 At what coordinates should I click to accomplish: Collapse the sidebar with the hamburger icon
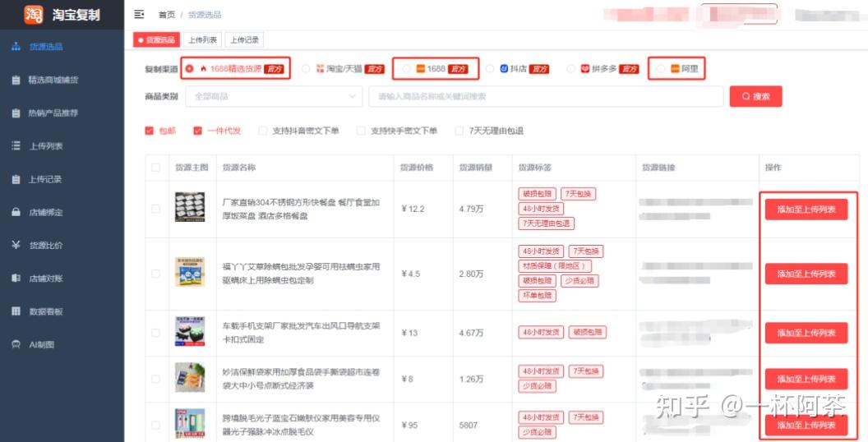click(140, 15)
